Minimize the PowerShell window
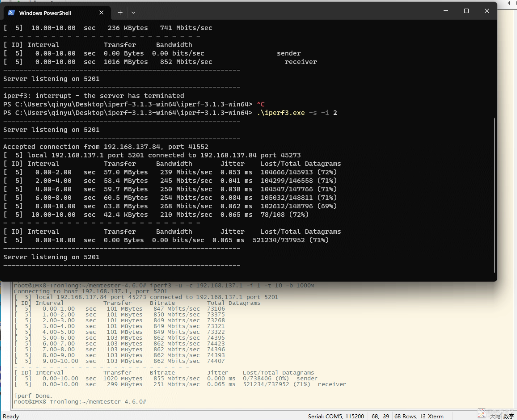This screenshot has height=420, width=517. 446,11
